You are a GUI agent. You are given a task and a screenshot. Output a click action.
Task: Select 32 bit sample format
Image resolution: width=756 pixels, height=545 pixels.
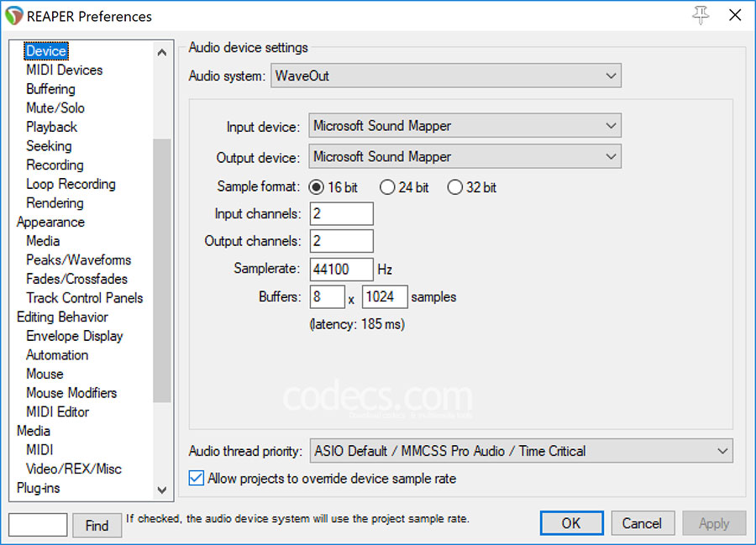point(471,187)
